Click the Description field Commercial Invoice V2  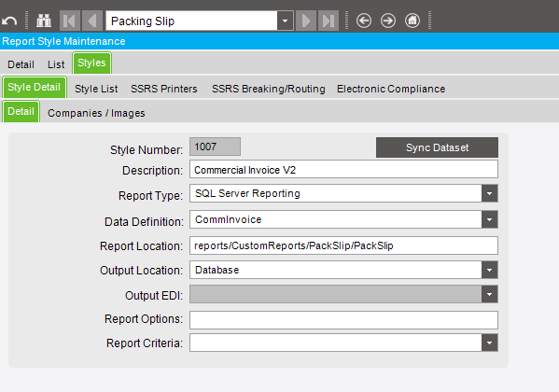343,170
